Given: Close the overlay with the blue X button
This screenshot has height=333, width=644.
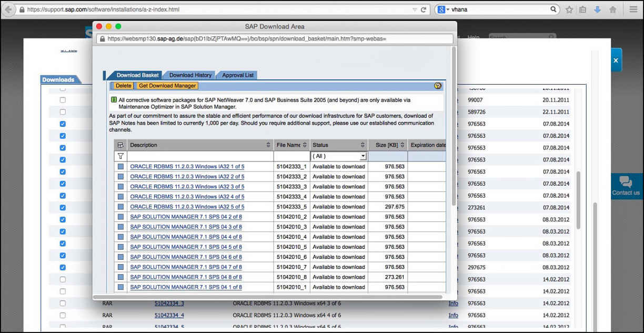Looking at the screenshot, I should (x=616, y=60).
